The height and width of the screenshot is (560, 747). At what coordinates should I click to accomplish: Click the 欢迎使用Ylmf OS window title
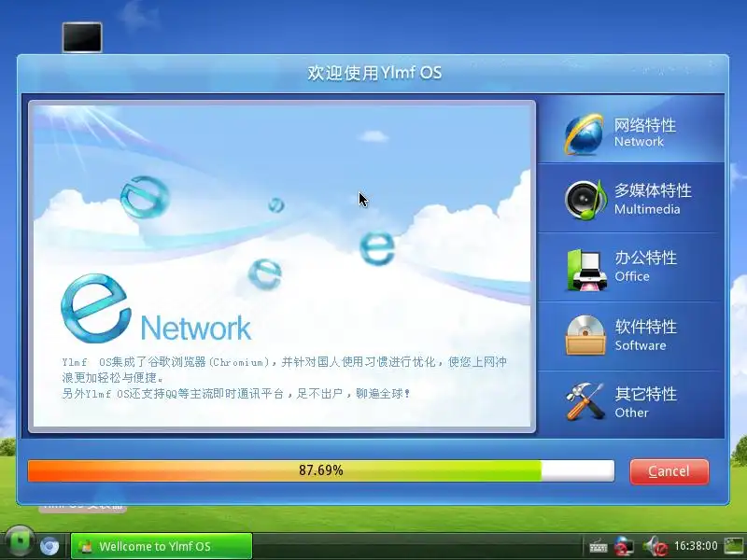coord(374,73)
